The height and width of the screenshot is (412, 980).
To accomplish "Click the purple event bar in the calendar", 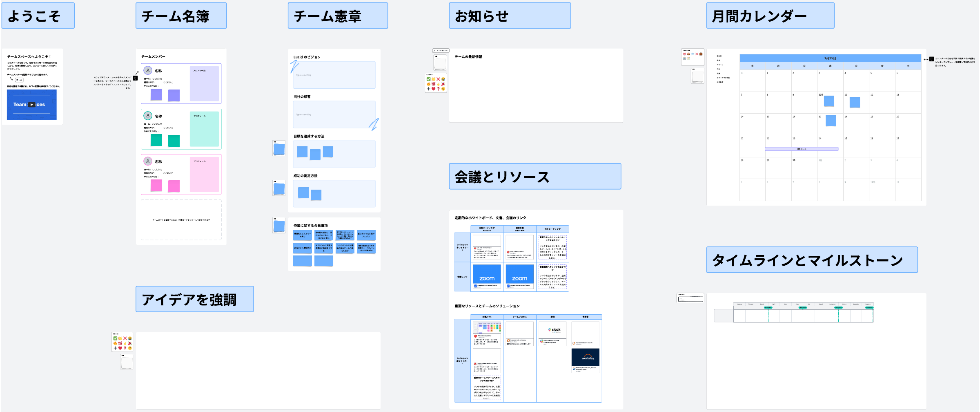I will [x=801, y=149].
